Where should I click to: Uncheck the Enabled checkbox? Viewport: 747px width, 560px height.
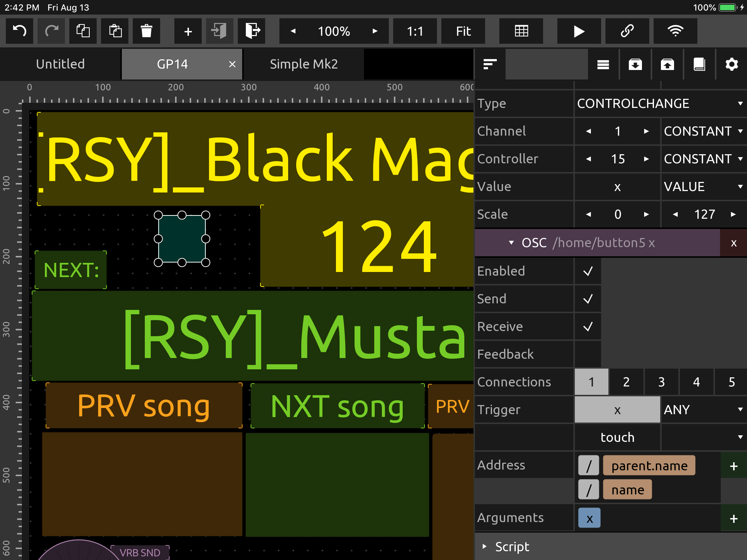click(x=588, y=271)
